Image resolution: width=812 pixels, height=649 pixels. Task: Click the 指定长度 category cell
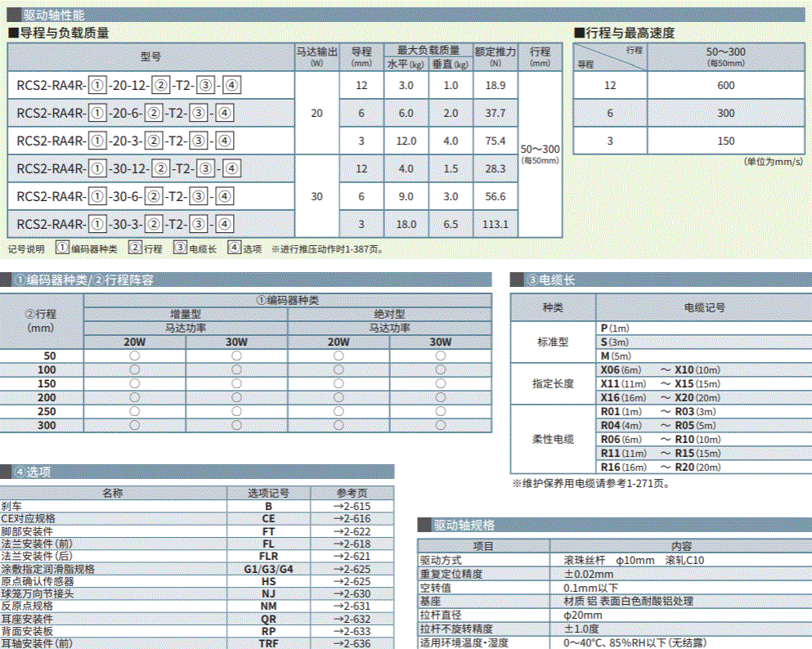click(x=553, y=383)
